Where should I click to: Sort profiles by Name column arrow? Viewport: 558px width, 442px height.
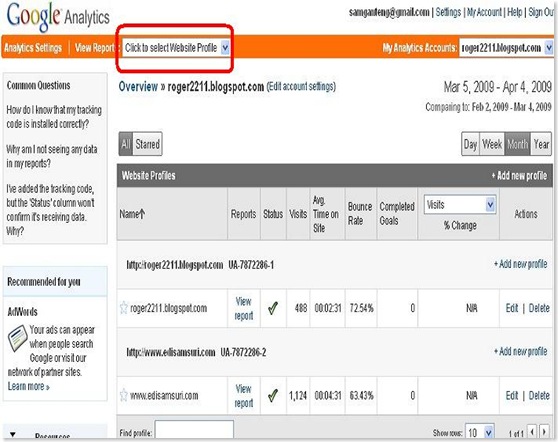pos(142,214)
